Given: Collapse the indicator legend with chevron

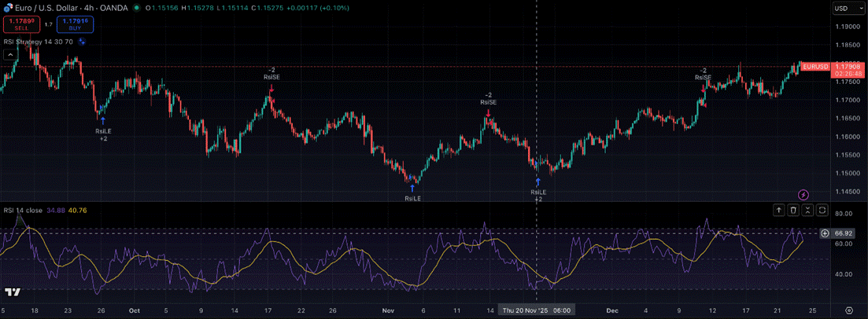Looking at the screenshot, I should point(10,54).
